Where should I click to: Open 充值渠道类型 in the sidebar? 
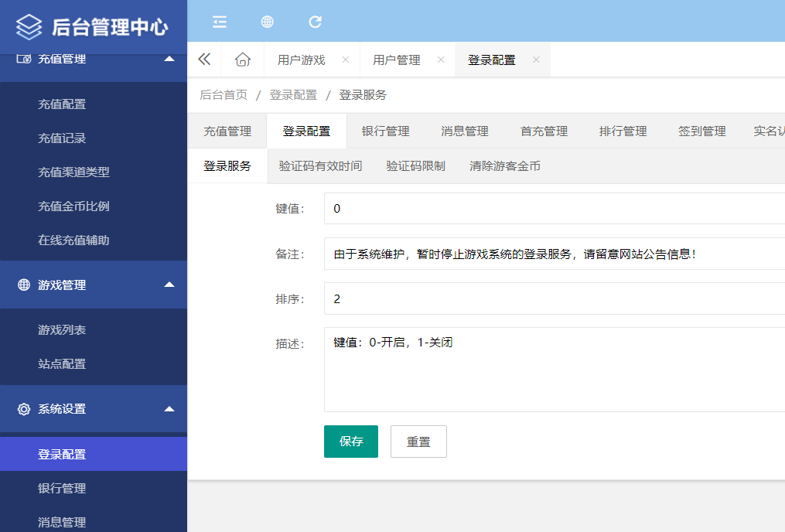[x=93, y=172]
